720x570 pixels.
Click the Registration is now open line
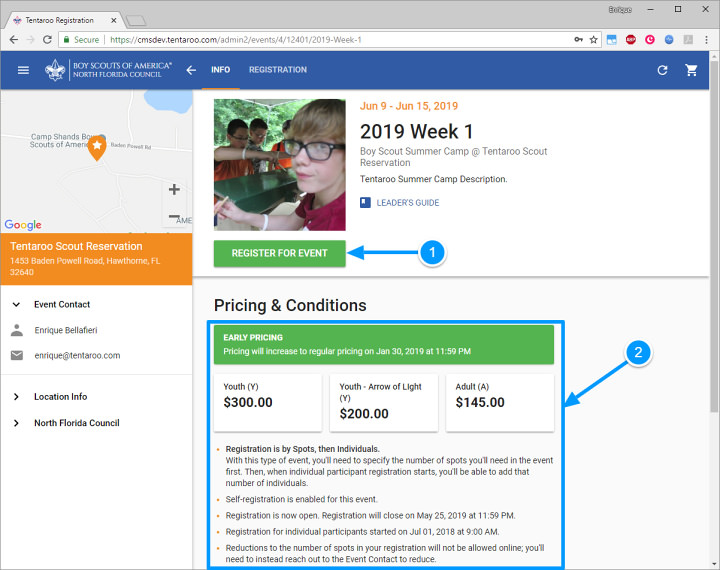point(370,515)
